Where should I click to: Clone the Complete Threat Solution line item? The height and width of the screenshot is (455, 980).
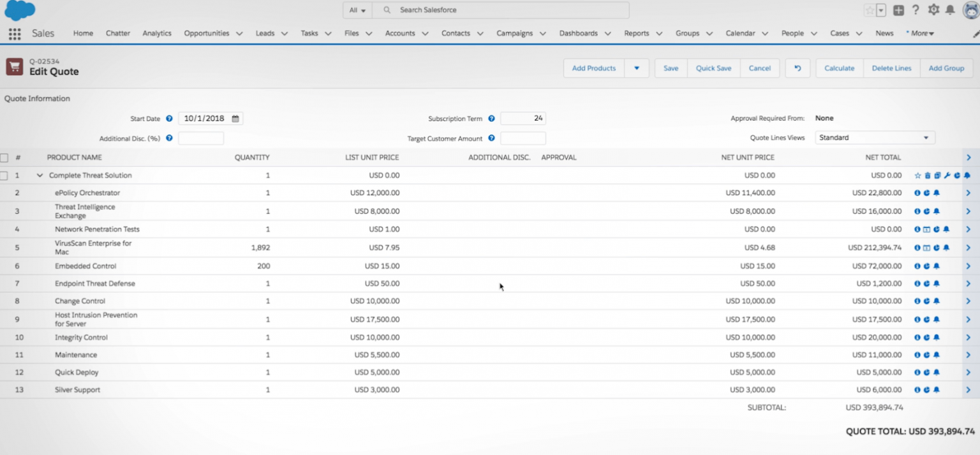pos(937,175)
